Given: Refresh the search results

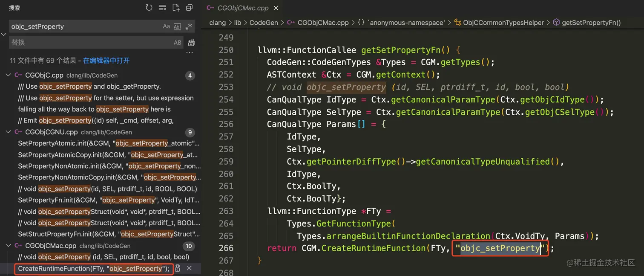Looking at the screenshot, I should (149, 8).
